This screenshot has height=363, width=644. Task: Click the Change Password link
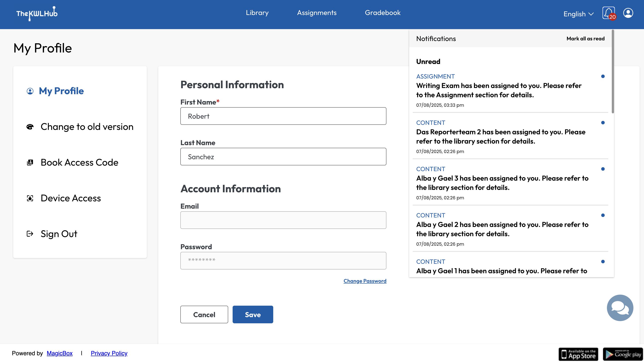click(365, 281)
